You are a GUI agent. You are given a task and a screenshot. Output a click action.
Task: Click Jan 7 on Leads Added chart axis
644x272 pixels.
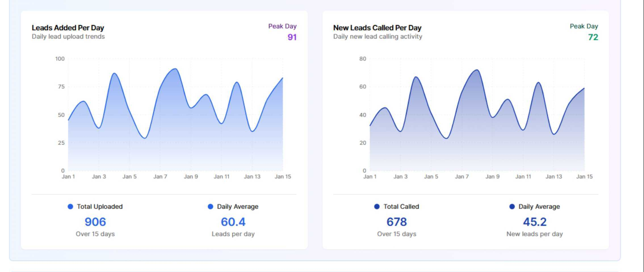(160, 177)
